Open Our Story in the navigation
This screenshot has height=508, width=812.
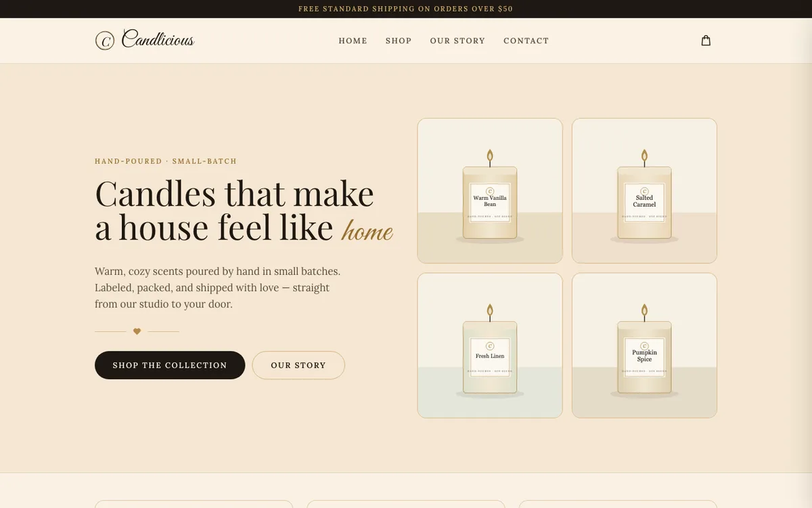pos(458,41)
